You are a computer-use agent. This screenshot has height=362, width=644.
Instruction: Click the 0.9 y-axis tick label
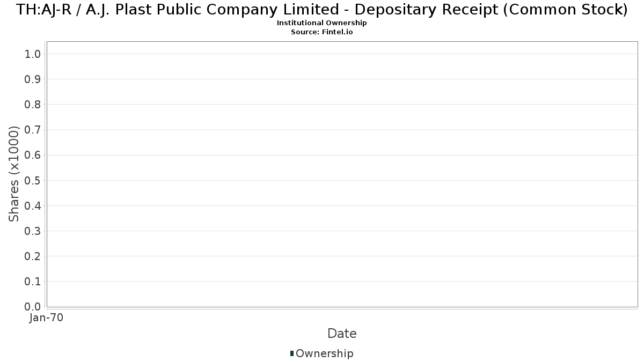[33, 79]
